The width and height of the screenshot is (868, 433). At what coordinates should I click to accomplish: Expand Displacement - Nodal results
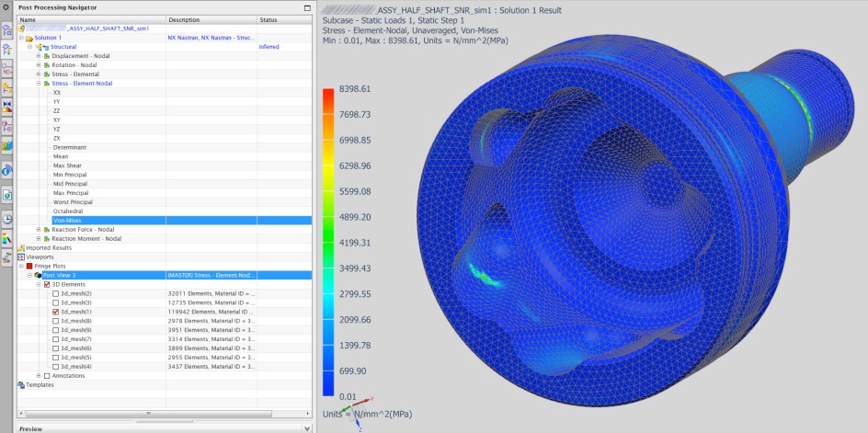click(x=39, y=56)
